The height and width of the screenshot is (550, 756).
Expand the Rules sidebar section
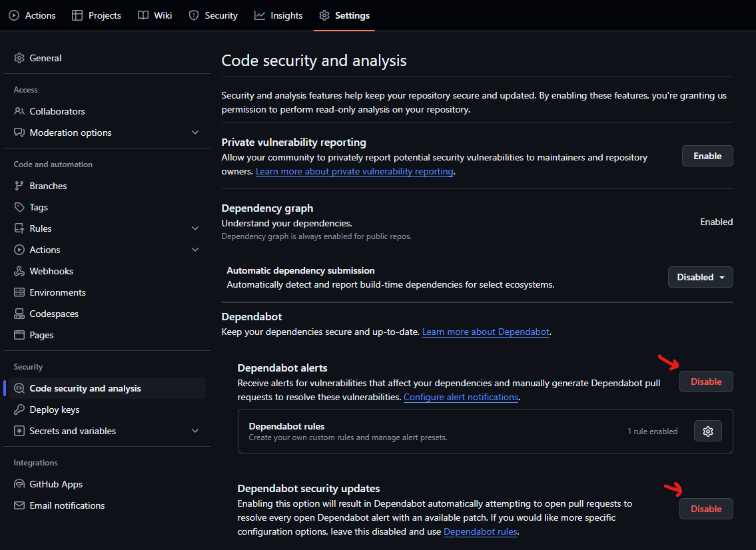tap(195, 228)
